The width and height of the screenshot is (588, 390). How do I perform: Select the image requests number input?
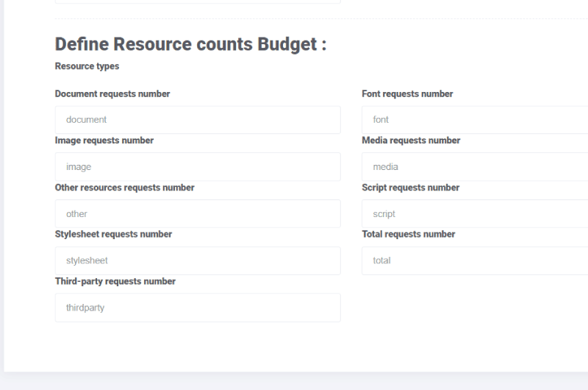(198, 166)
